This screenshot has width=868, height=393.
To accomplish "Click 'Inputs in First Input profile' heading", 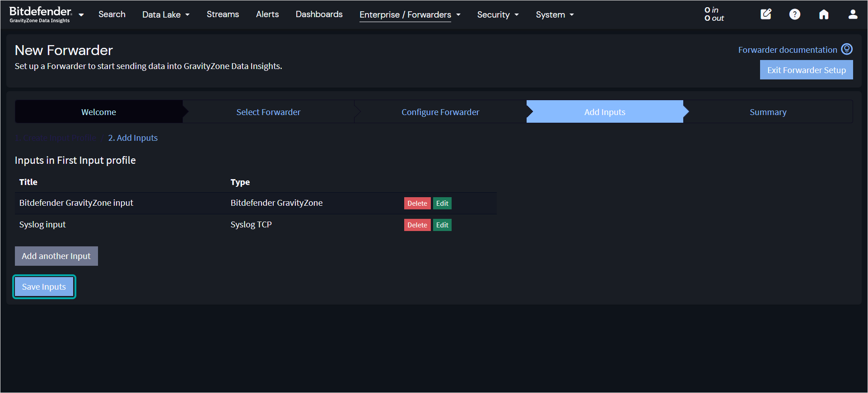I will pyautogui.click(x=75, y=160).
